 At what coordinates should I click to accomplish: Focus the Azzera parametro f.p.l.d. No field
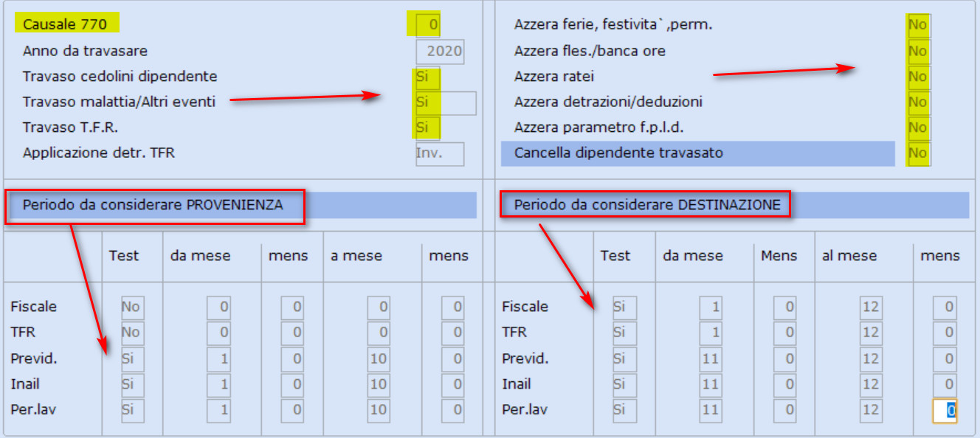click(918, 128)
